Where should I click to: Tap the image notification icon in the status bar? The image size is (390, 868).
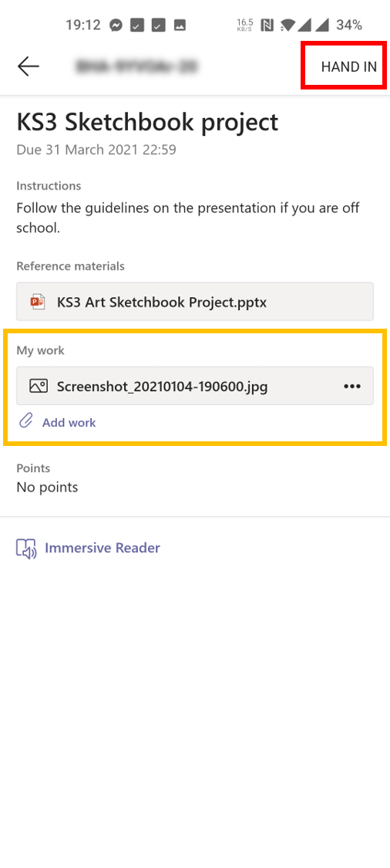pos(180,25)
